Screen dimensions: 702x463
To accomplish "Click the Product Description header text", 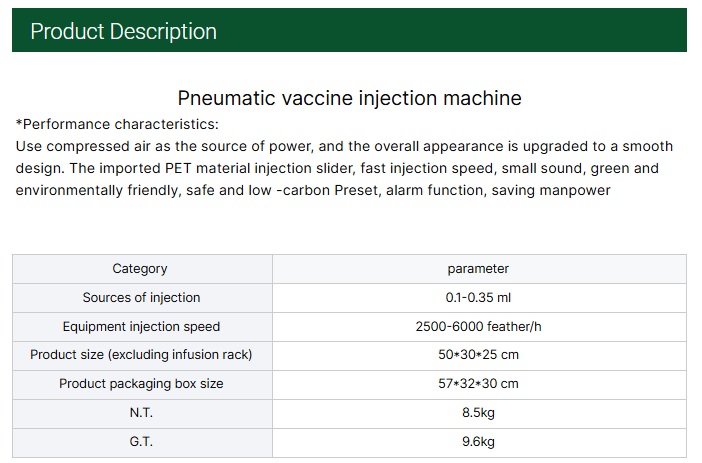I will (123, 31).
